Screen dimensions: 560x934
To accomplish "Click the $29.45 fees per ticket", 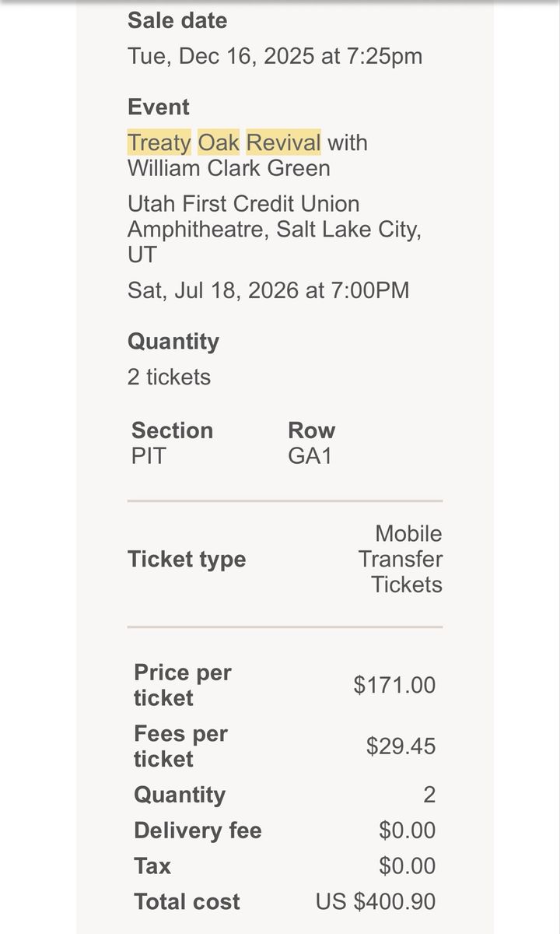I will 401,746.
